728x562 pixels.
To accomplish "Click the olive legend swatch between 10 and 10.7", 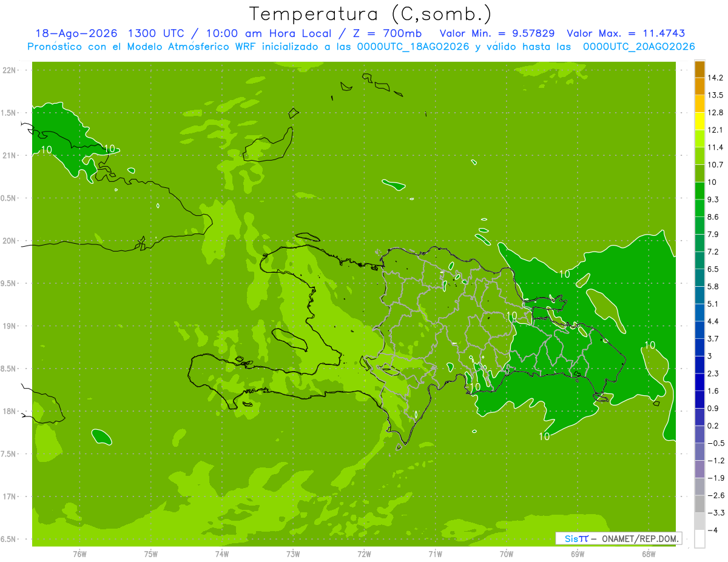I will tap(699, 173).
